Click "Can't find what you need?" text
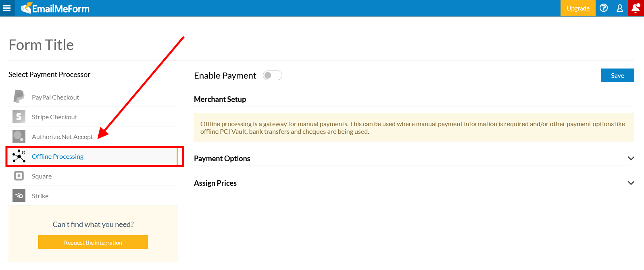 coord(93,224)
